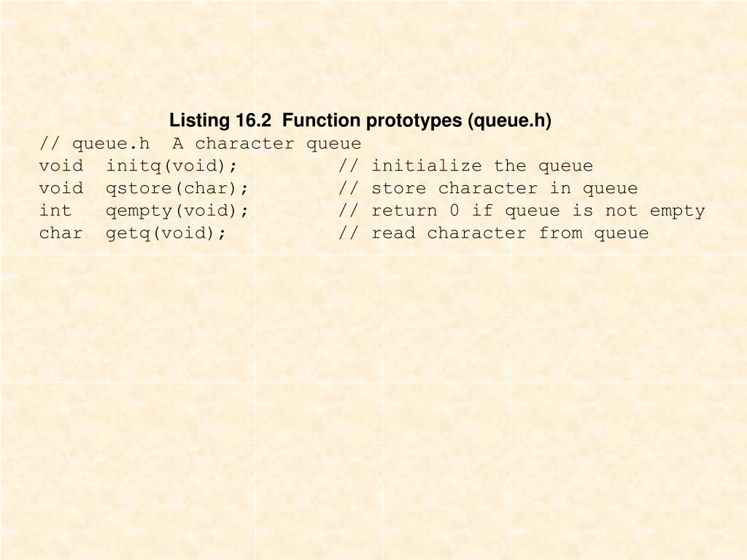Select the queue.h header comment line

click(200, 144)
